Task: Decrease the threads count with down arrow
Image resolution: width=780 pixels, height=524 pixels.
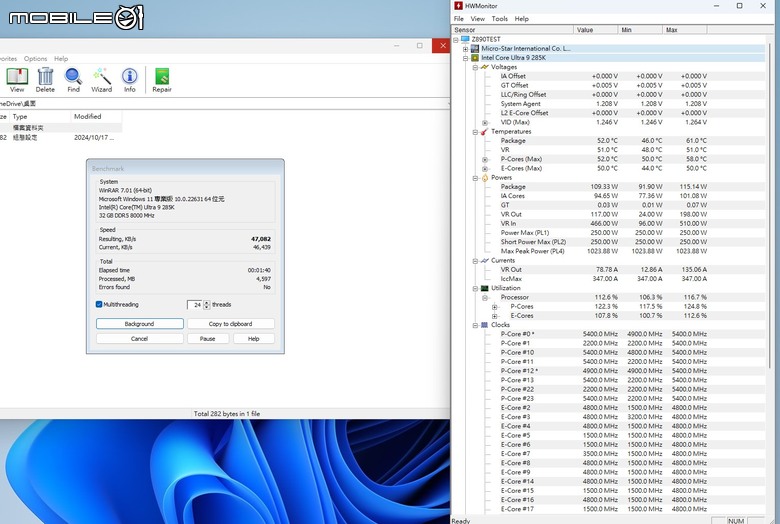Action: 207,307
